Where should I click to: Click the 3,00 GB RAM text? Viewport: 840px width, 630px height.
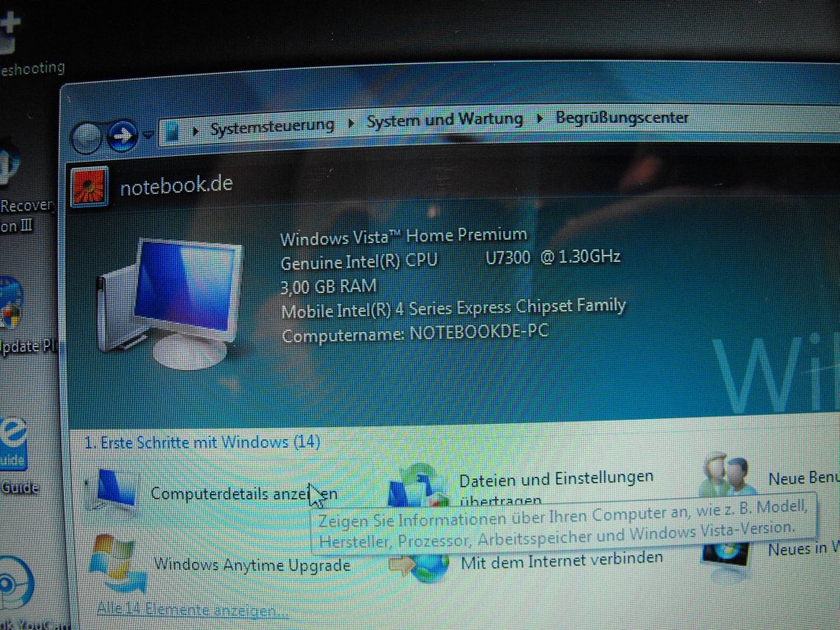tap(328, 286)
